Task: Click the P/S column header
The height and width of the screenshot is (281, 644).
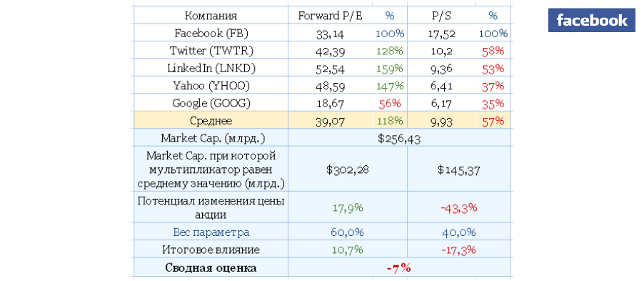Action: [x=441, y=16]
